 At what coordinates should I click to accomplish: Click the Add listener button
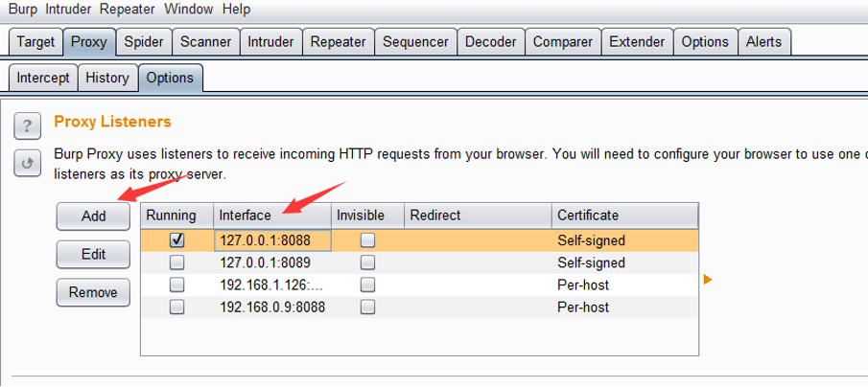tap(94, 216)
